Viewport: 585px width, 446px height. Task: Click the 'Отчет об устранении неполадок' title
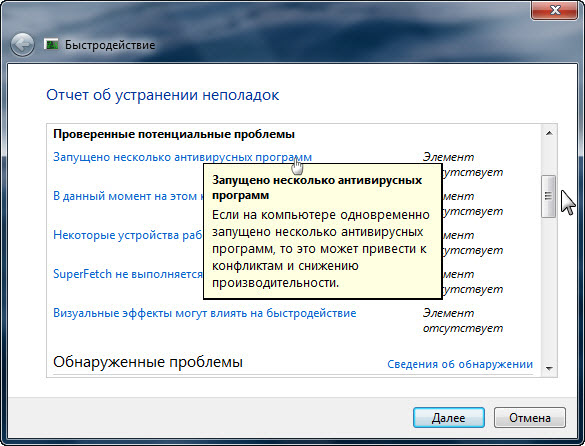[x=162, y=95]
